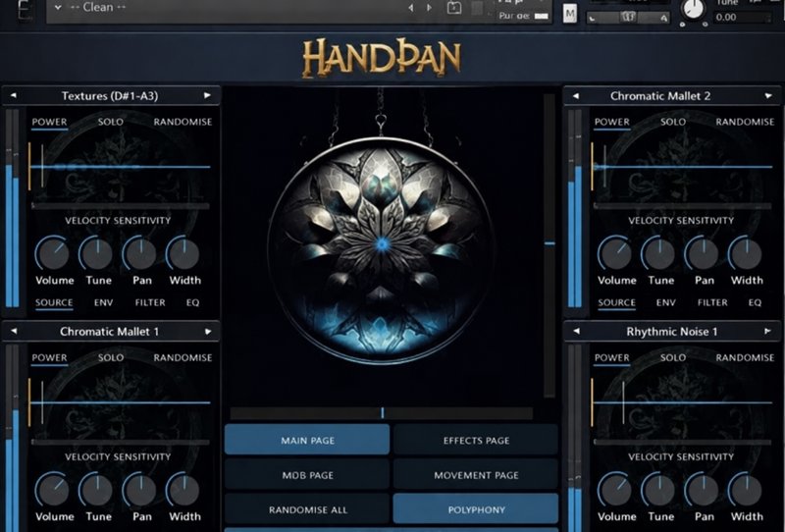
Task: Click the Width knob in Chromatic Mallet 2 panel
Action: pyautogui.click(x=746, y=253)
